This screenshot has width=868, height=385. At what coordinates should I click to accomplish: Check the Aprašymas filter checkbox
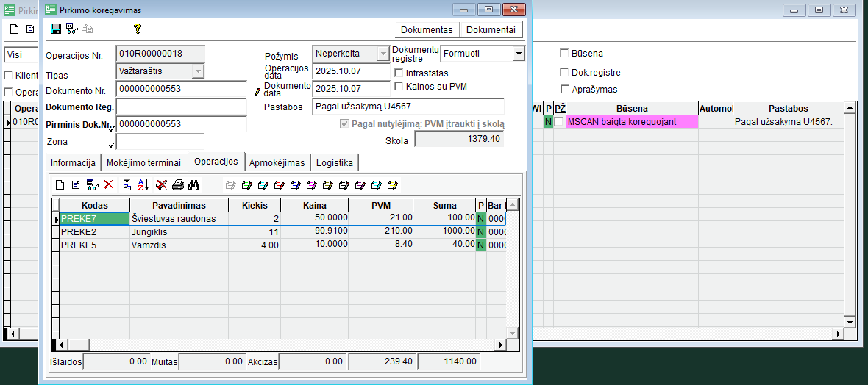tap(565, 89)
